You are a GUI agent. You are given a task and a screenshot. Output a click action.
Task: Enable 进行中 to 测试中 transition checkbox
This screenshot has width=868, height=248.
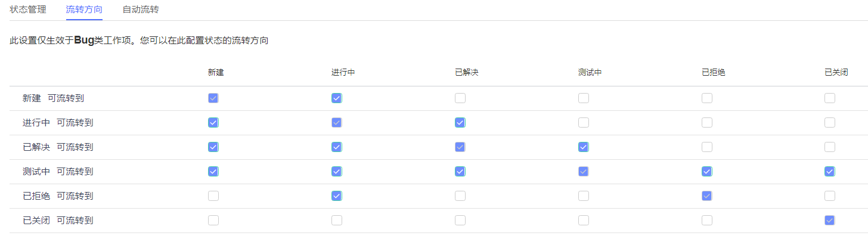click(584, 122)
